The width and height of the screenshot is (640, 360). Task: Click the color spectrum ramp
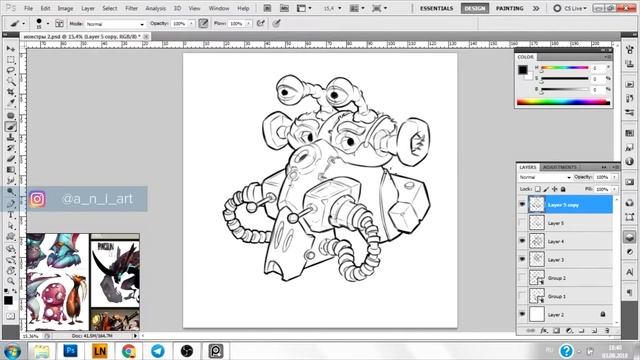[563, 102]
